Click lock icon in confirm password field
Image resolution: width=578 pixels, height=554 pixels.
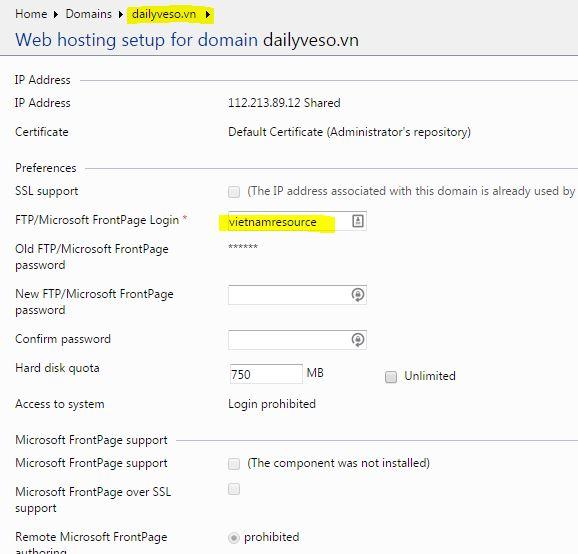point(358,339)
